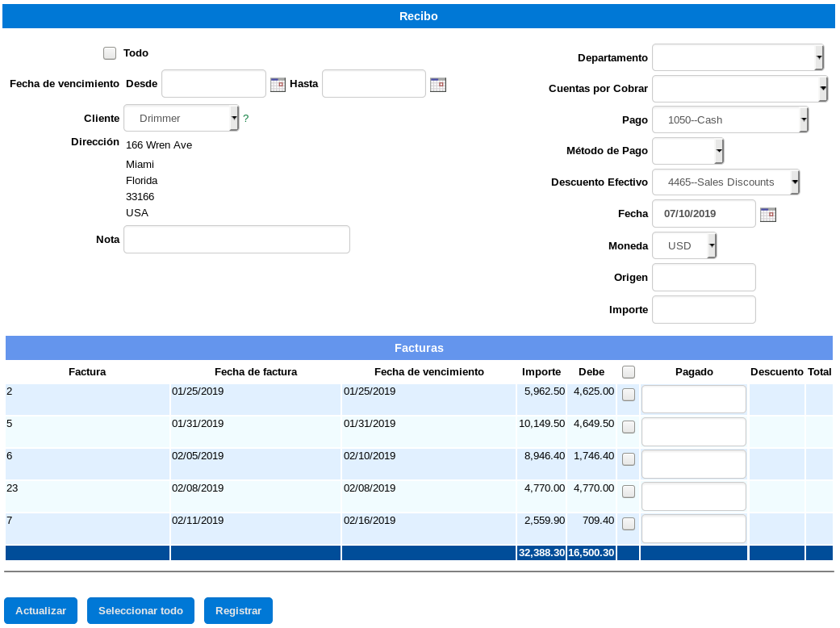Click the invoice date 02/08/2019 in Fecha de factura
Viewport: 840px width, 628px height.
(198, 488)
